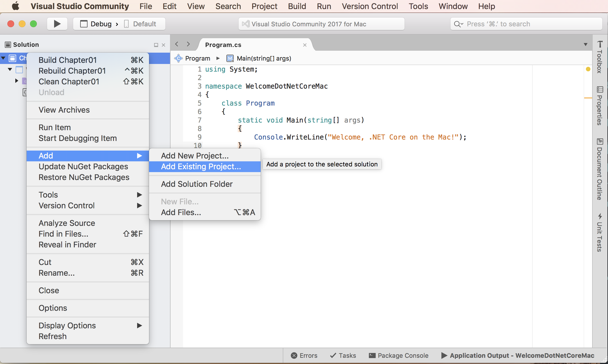Screen dimensions: 608x364
Task: Open the Tools submenu in context menu
Action: [x=88, y=195]
